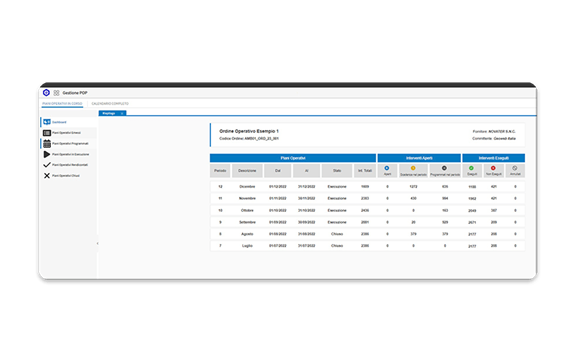Click the Committente text in the header
The width and height of the screenshot is (576, 362).
coord(494,139)
